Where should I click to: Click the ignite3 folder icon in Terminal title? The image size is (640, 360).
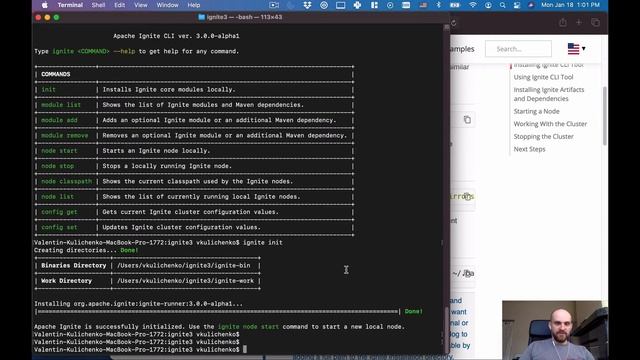[x=201, y=17]
